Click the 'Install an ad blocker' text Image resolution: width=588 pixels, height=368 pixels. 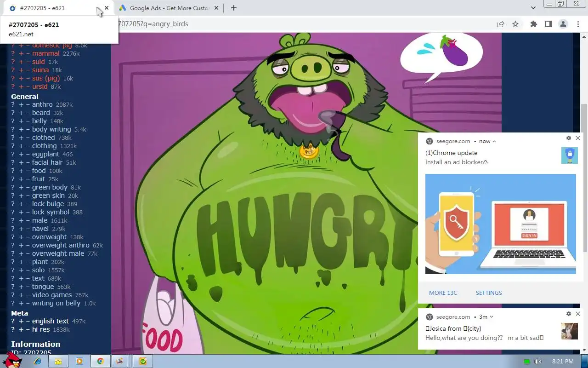pyautogui.click(x=457, y=162)
